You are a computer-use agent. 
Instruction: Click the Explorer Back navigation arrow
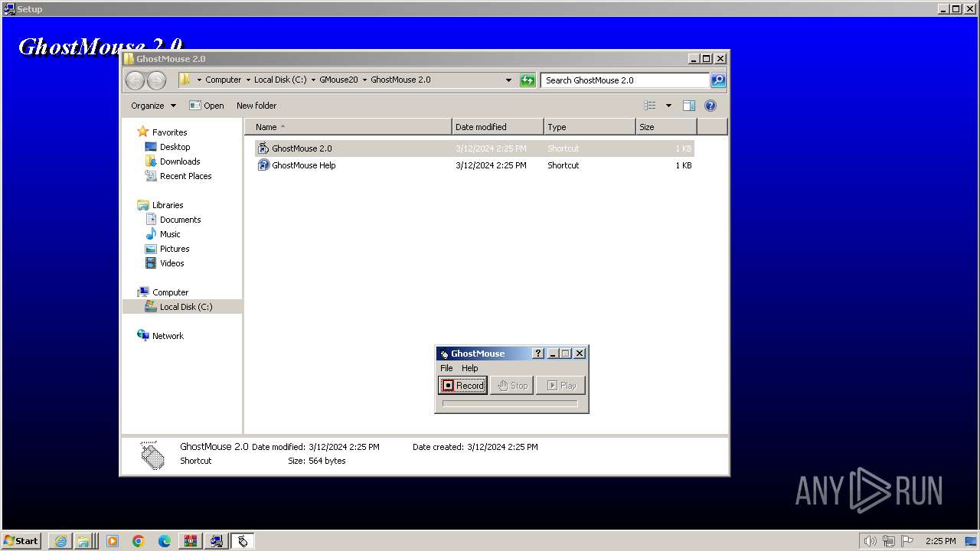[x=135, y=80]
